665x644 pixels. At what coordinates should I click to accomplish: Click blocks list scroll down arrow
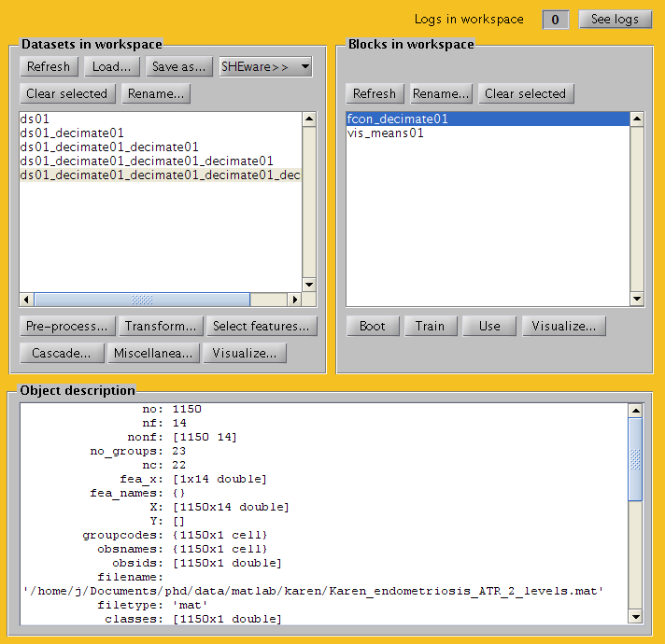637,299
